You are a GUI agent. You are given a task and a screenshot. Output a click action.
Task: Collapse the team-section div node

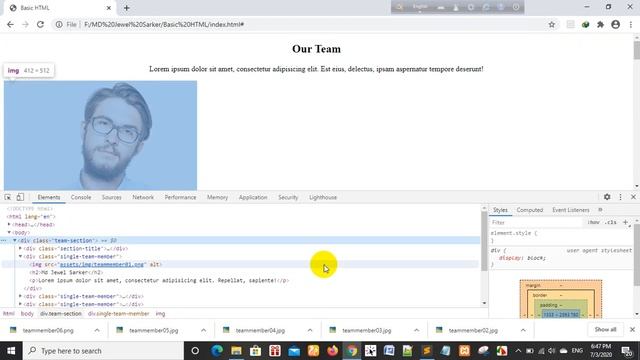point(15,240)
